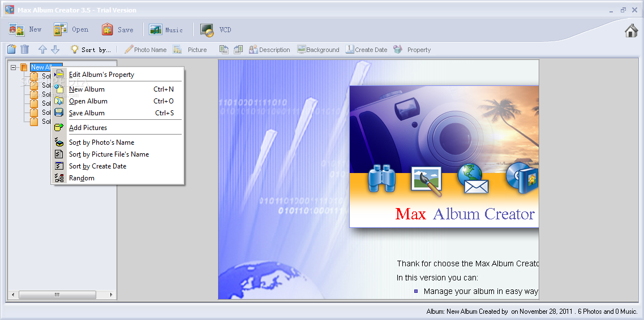644x320 pixels.
Task: Go to the Home page icon
Action: pyautogui.click(x=632, y=31)
